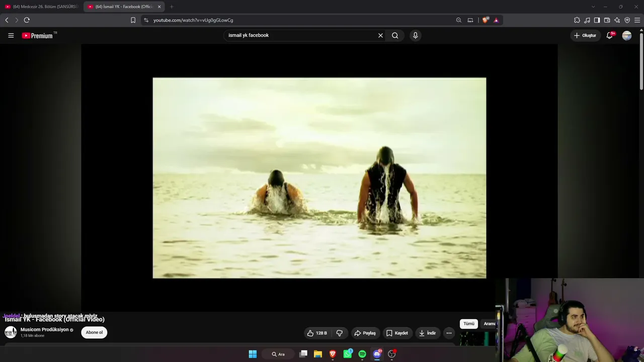644x362 pixels.
Task: Click the youtube.com address bar URL
Action: point(193,20)
